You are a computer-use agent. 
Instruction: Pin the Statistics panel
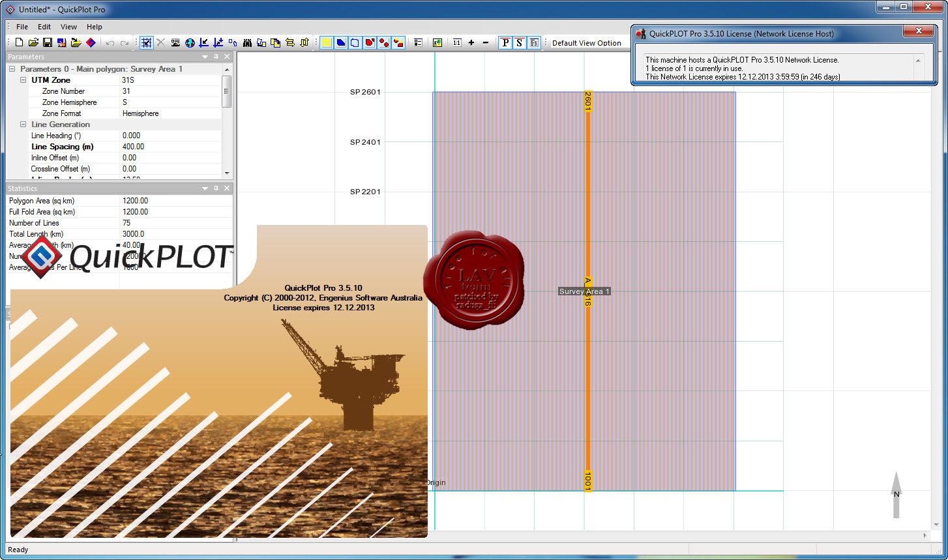coord(216,188)
